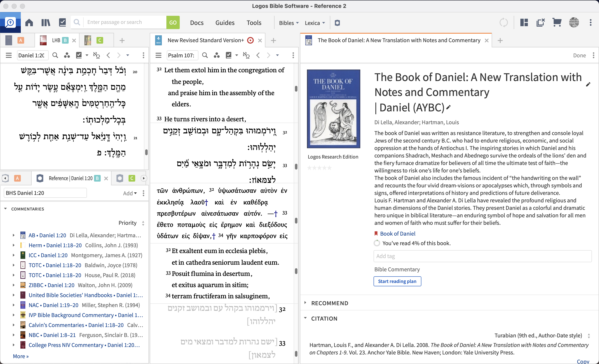599x364 pixels.
Task: Open the Lexica dropdown
Action: (315, 23)
